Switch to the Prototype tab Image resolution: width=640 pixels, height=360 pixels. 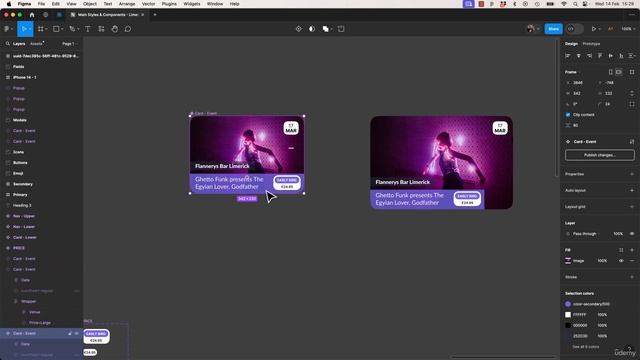(591, 44)
